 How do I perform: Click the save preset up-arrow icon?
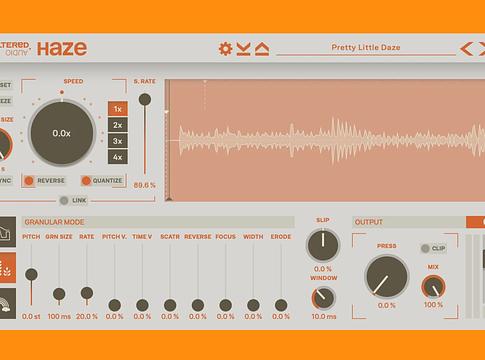(262, 49)
